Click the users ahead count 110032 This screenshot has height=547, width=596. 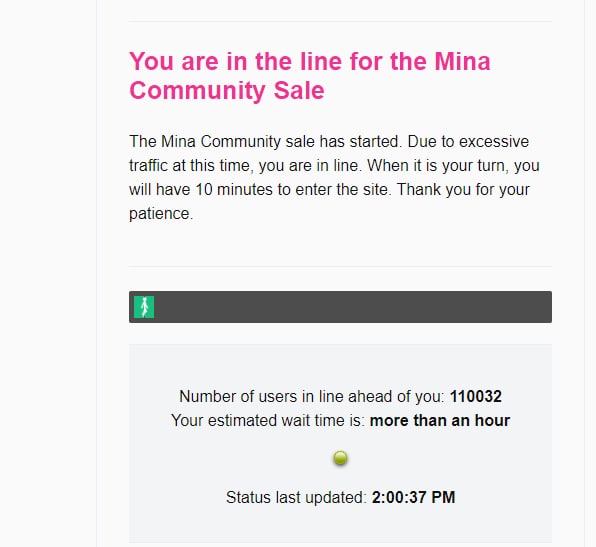(x=476, y=396)
